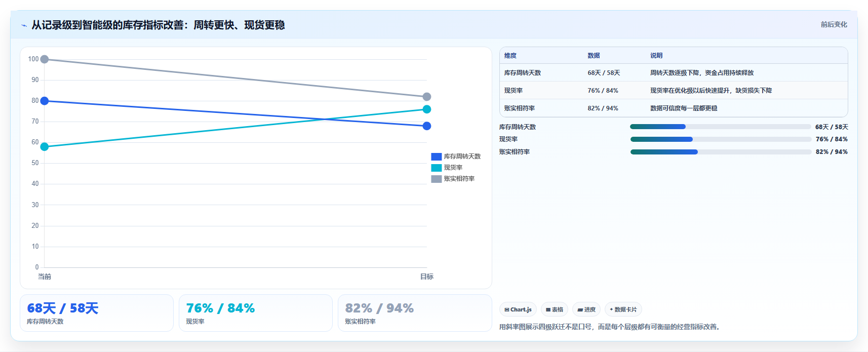Click the 数据卡片 tag chip
This screenshot has width=868, height=352.
(x=623, y=309)
